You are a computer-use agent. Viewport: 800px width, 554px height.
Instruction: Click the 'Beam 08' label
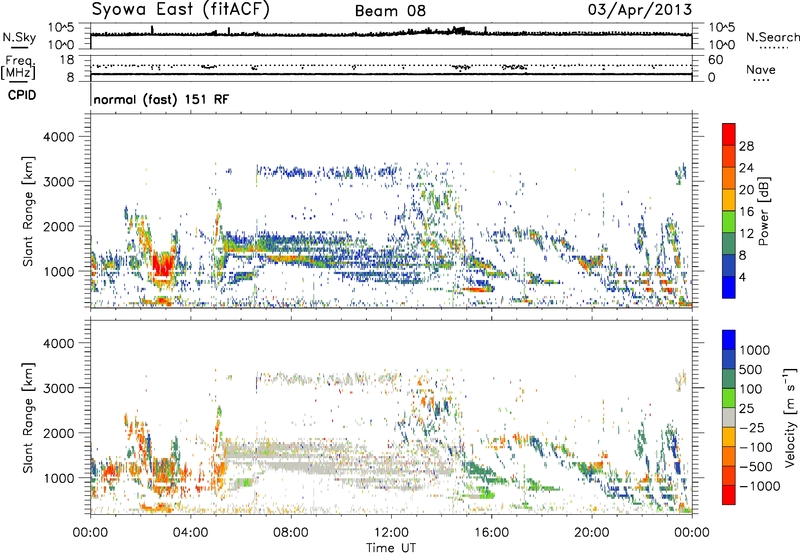[390, 11]
